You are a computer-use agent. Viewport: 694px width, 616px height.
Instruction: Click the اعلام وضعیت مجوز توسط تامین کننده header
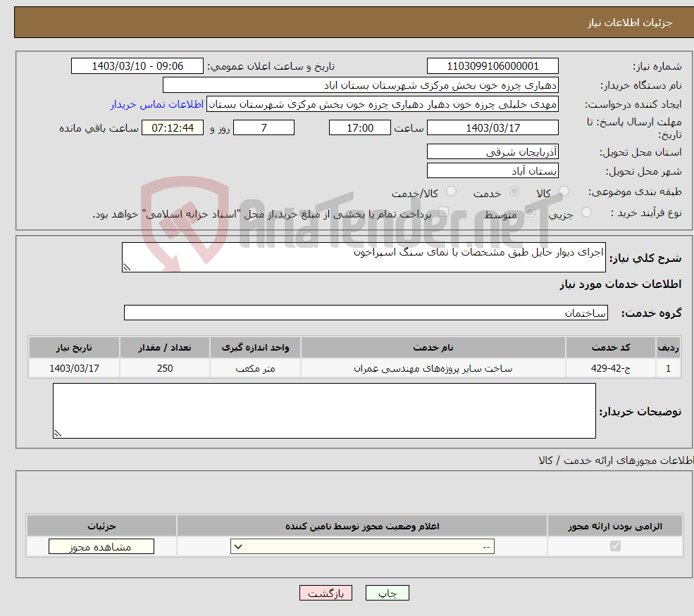click(x=362, y=526)
